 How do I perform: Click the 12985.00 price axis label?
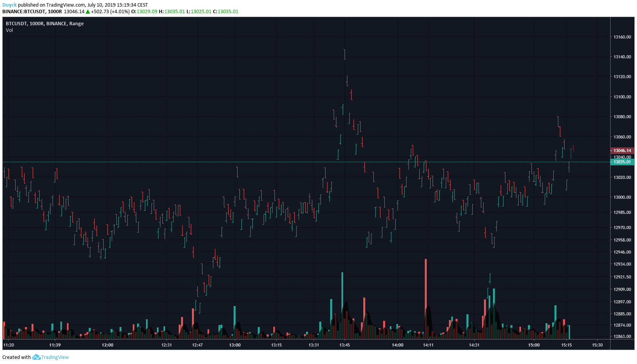[622, 212]
